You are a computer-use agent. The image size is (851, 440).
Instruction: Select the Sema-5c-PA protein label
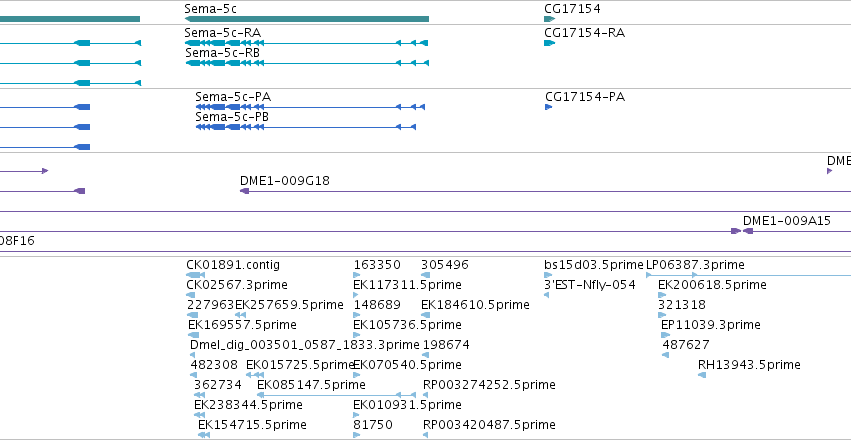[233, 97]
